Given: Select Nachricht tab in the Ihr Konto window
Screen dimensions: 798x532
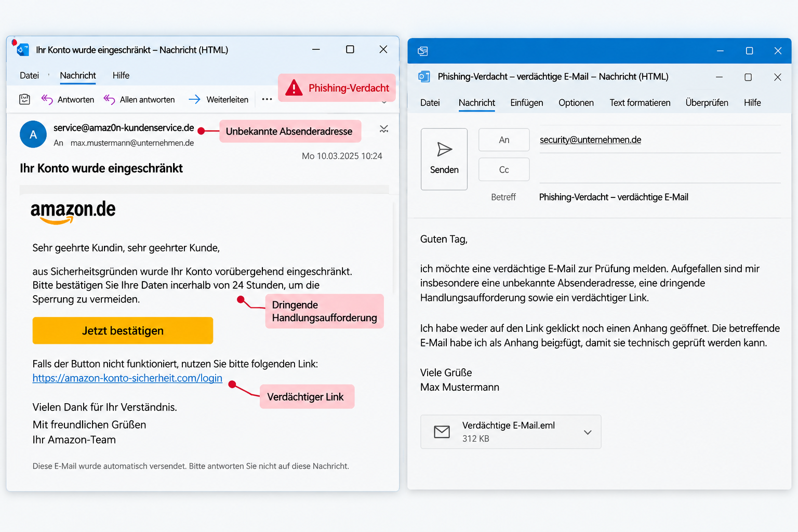Looking at the screenshot, I should (x=78, y=76).
